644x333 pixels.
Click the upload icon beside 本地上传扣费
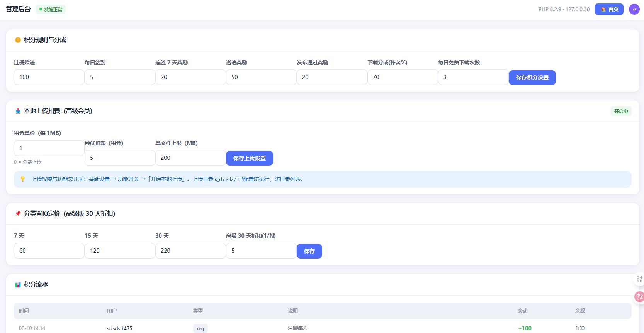[18, 111]
